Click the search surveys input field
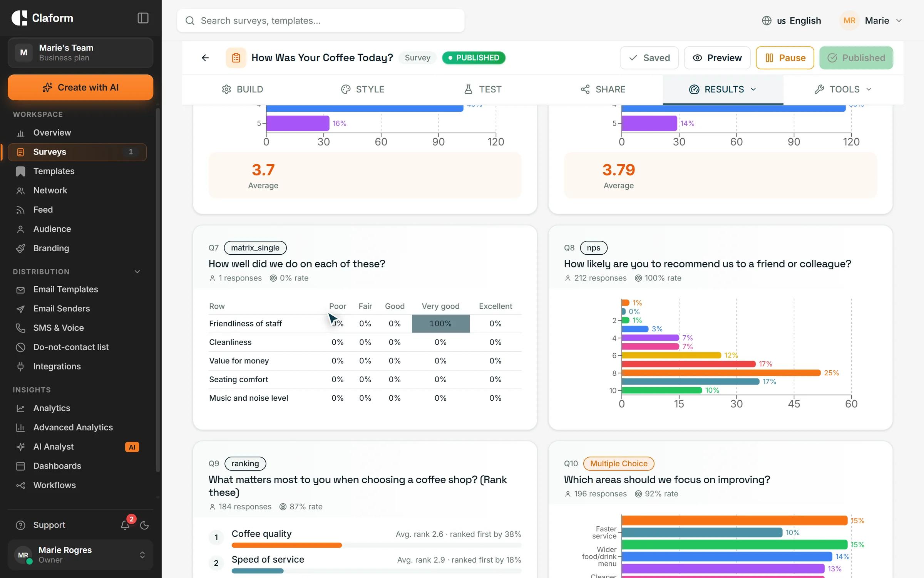The height and width of the screenshot is (578, 924). coord(321,20)
